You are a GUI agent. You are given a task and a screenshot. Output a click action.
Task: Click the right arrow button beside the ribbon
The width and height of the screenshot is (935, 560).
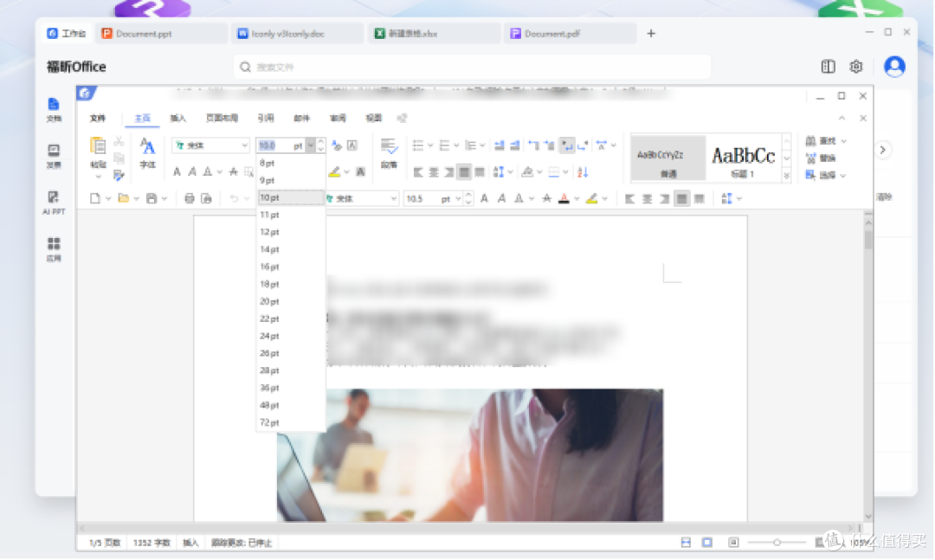click(882, 150)
